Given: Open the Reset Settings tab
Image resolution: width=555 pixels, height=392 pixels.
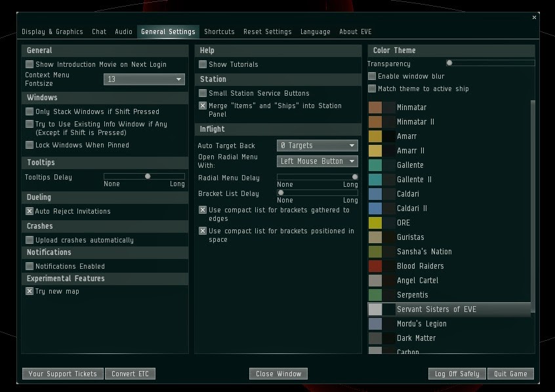Looking at the screenshot, I should click(x=268, y=32).
